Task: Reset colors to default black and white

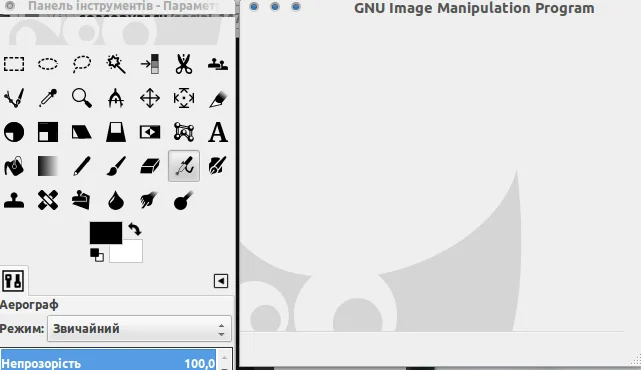Action: (x=97, y=255)
